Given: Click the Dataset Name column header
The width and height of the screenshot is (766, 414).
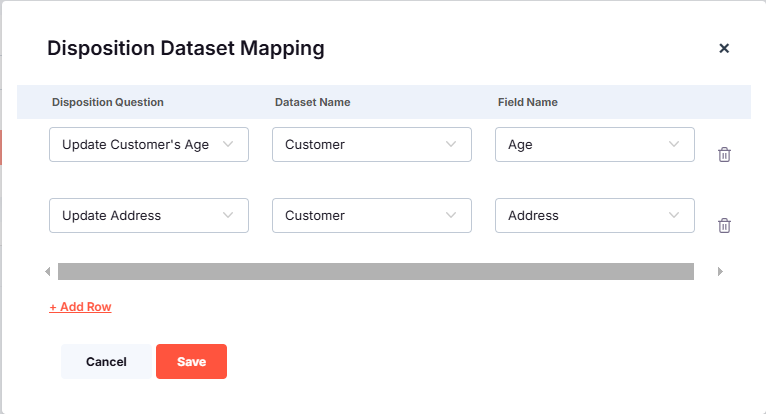Looking at the screenshot, I should click(x=312, y=102).
